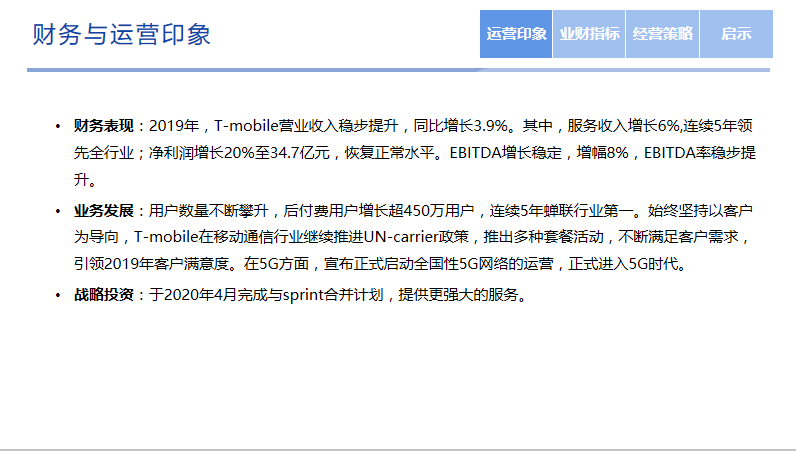Viewport: 796px width, 451px height.
Task: Click the bullet dot before 业务发展
Action: [x=57, y=212]
